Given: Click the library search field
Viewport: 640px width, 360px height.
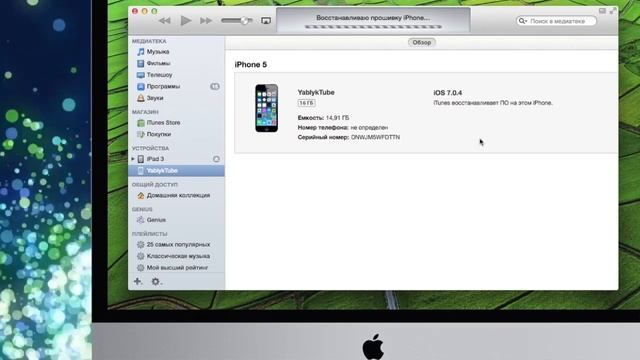Looking at the screenshot, I should coord(556,21).
